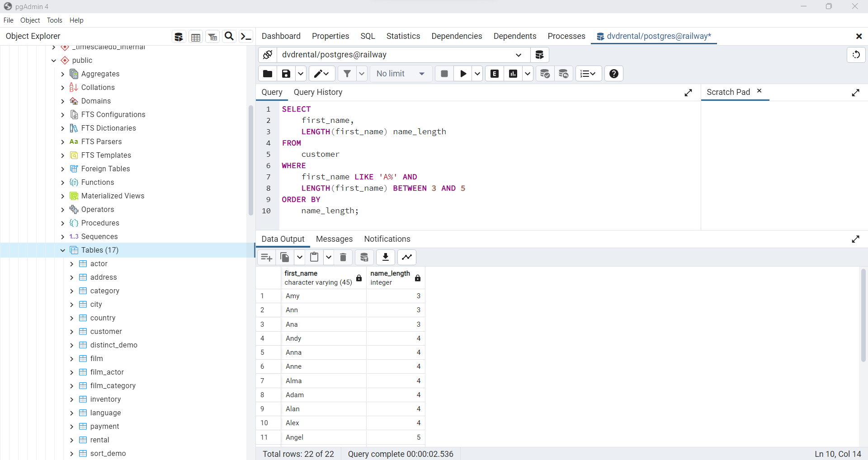Image resolution: width=868 pixels, height=460 pixels.
Task: Open the No limit rows dropdown
Action: [401, 74]
